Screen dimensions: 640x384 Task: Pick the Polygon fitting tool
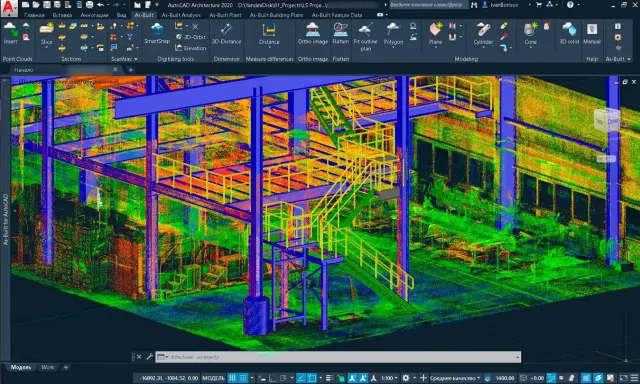(393, 34)
